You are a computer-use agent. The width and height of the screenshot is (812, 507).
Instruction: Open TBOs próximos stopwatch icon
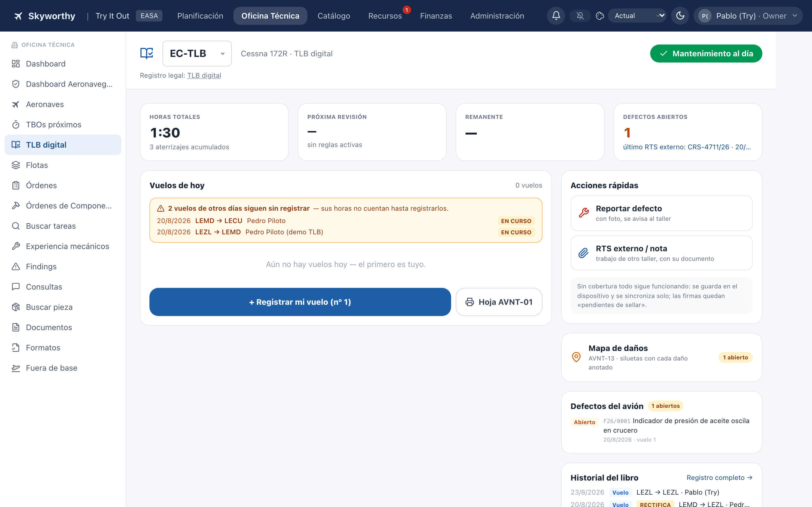point(16,125)
